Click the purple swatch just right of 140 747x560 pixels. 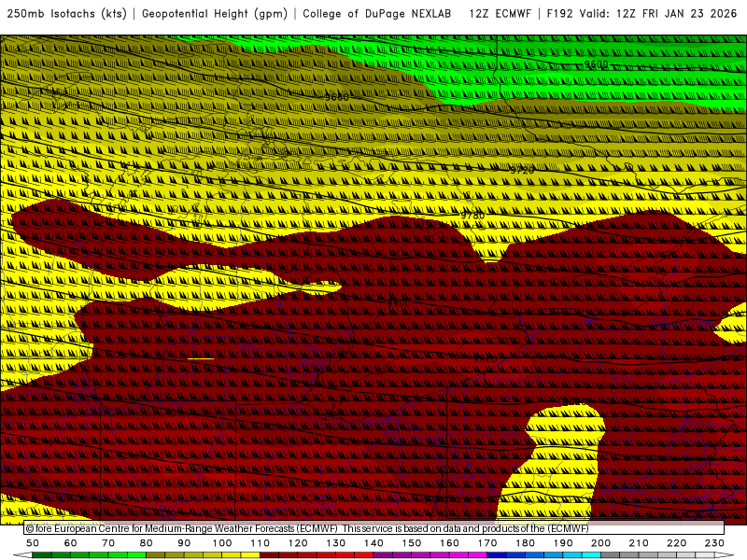tap(383, 555)
